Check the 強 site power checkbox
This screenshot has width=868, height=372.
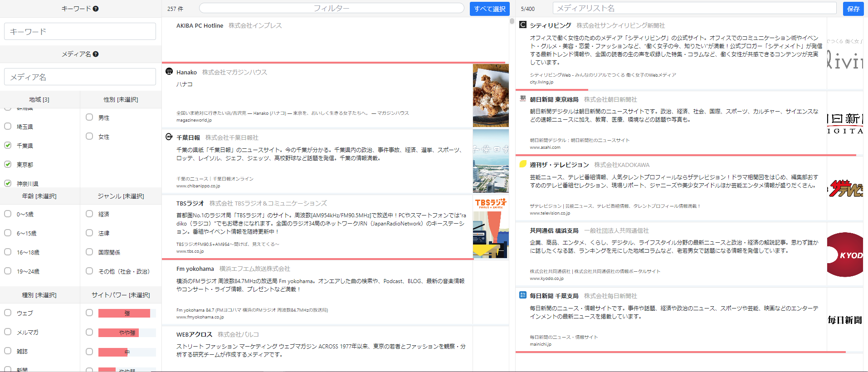(89, 313)
